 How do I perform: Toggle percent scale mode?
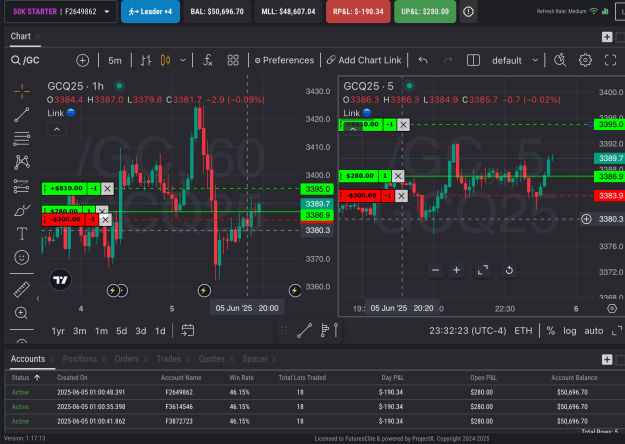[551, 331]
